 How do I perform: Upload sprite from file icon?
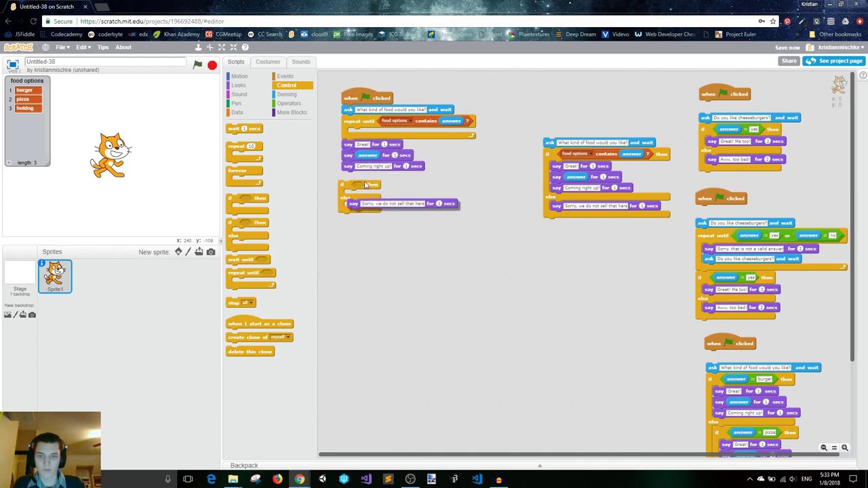(x=199, y=252)
